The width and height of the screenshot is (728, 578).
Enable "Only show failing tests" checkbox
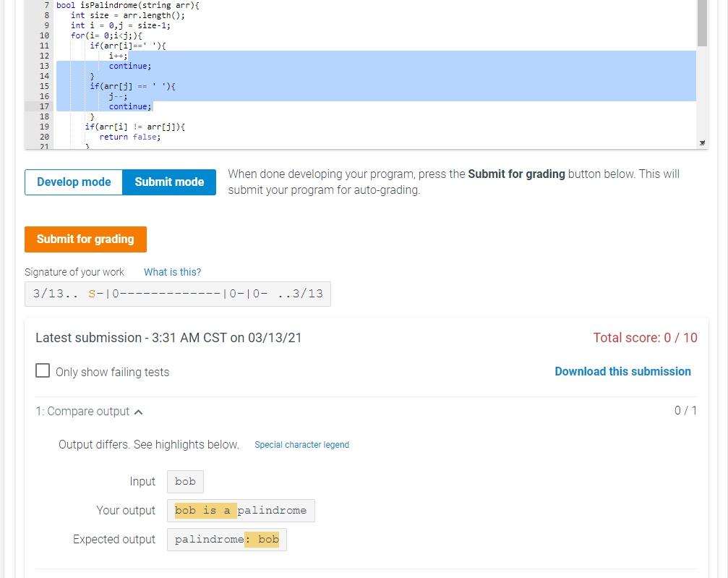[43, 370]
